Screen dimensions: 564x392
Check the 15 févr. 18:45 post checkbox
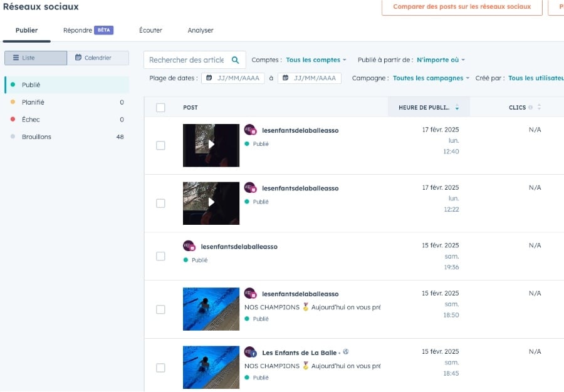(x=160, y=368)
